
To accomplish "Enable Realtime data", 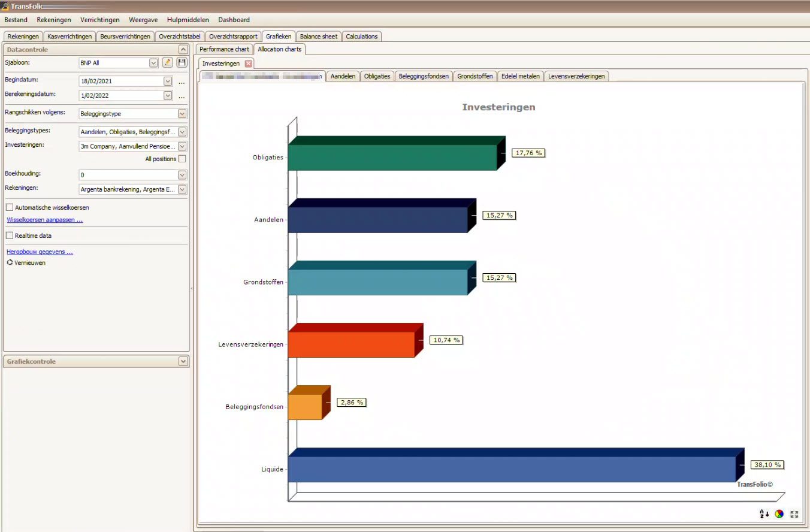I will (9, 235).
